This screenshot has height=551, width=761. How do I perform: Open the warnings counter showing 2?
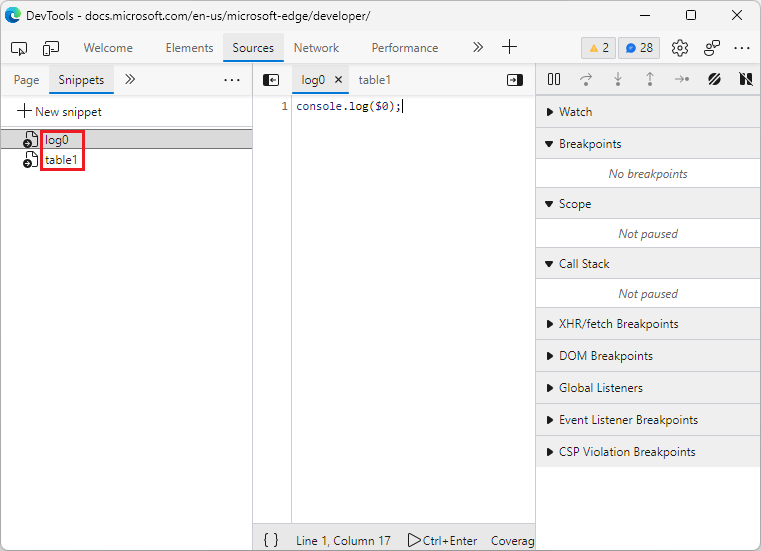coord(598,48)
